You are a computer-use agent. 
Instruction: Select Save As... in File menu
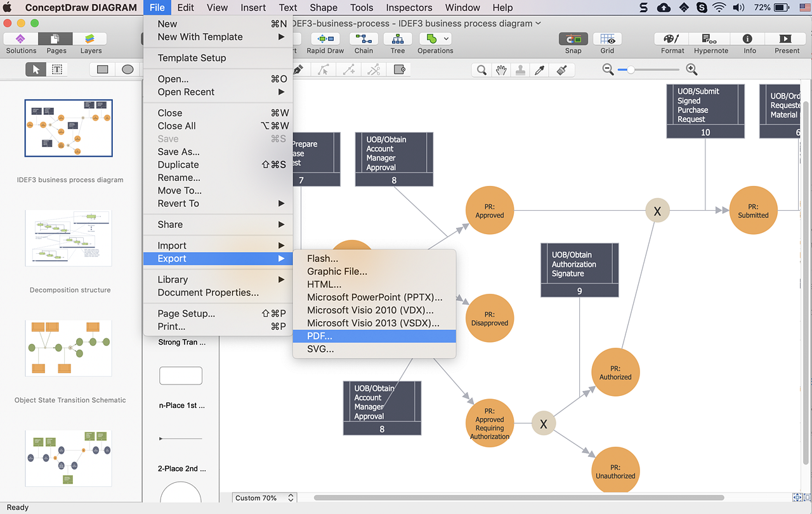pos(179,152)
